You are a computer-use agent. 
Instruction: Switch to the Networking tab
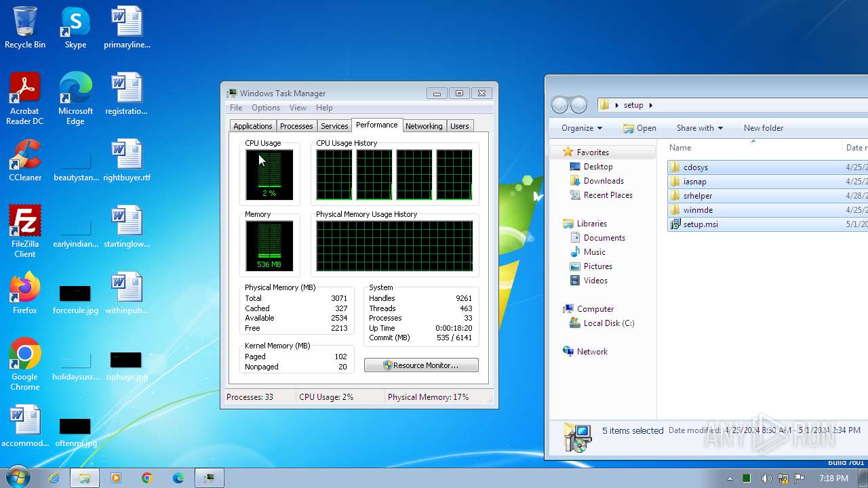click(424, 126)
